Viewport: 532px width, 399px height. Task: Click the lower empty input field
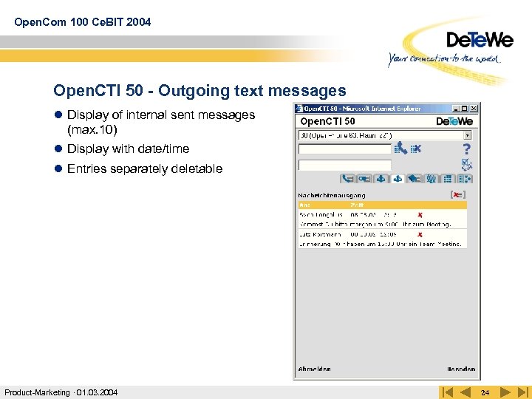(345, 165)
